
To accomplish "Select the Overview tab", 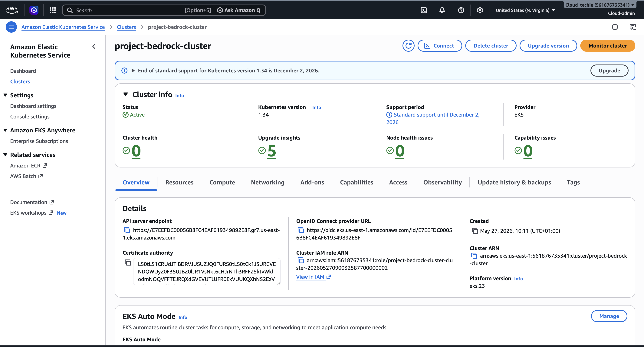I will tap(136, 183).
